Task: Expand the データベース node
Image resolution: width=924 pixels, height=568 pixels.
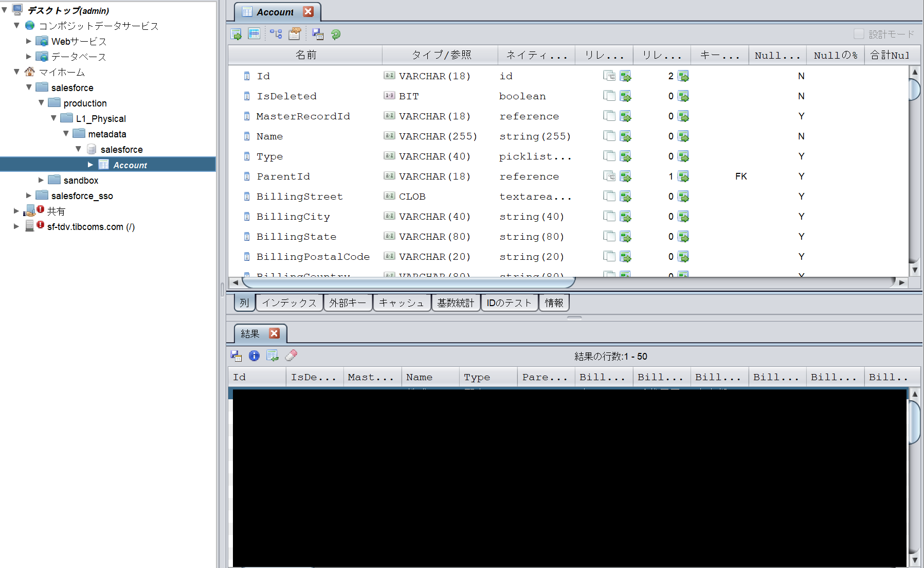Action: (x=29, y=56)
